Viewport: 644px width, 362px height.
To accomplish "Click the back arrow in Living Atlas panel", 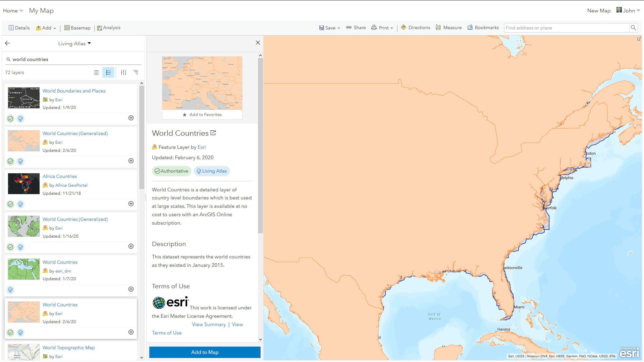I will point(8,43).
